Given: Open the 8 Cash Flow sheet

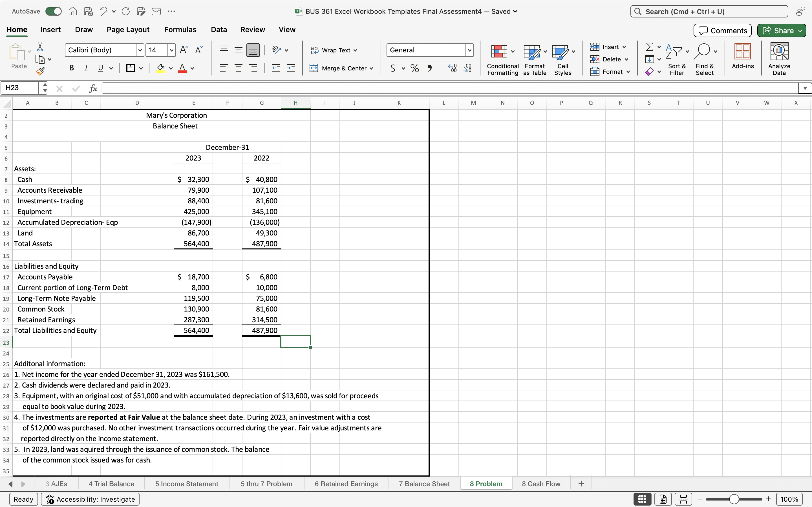Looking at the screenshot, I should (x=541, y=484).
